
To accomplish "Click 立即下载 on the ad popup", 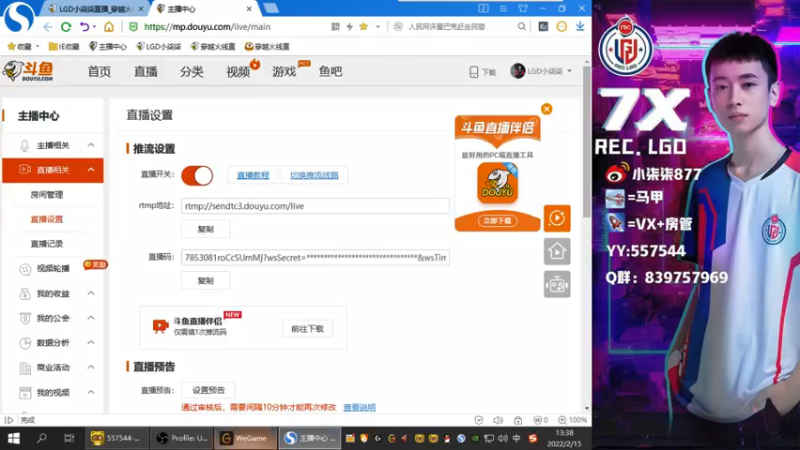I will tap(497, 221).
